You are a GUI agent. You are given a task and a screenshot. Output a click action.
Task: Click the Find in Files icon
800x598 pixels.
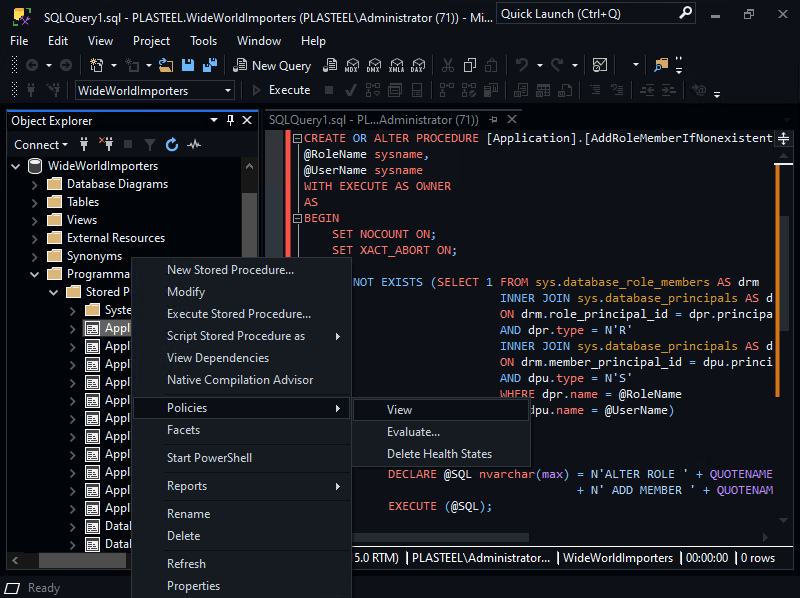coord(661,65)
